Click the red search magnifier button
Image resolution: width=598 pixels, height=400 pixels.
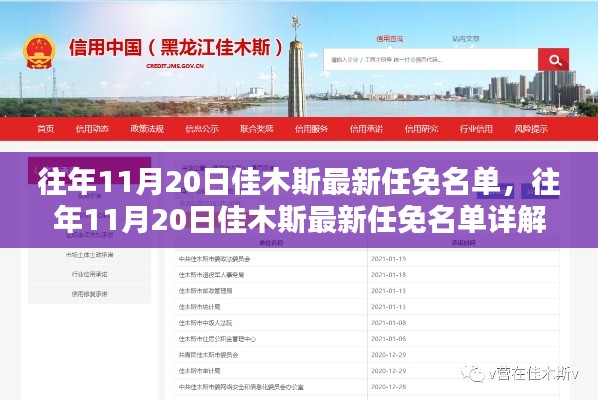click(x=553, y=60)
